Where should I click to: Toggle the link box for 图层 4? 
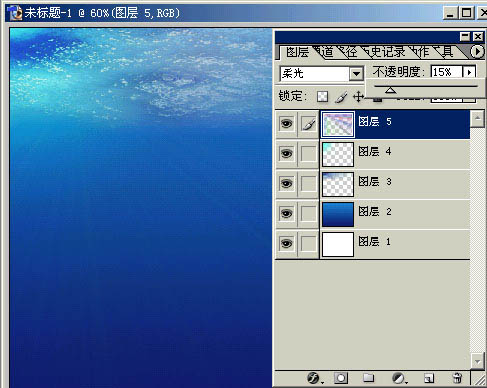(x=309, y=154)
